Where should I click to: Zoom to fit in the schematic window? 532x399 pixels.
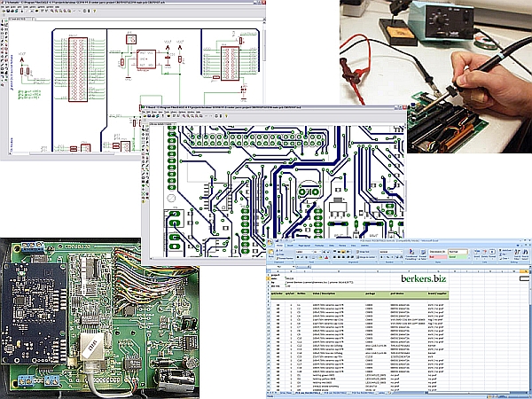[x=51, y=11]
